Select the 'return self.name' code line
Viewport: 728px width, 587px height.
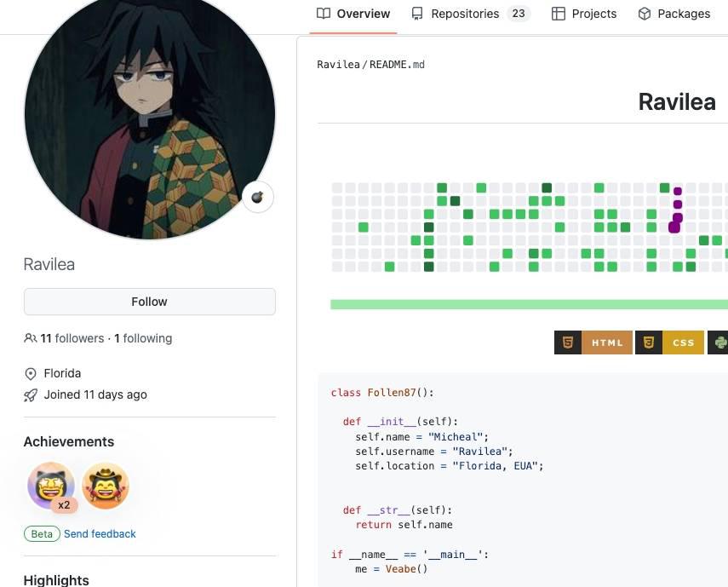click(x=404, y=525)
